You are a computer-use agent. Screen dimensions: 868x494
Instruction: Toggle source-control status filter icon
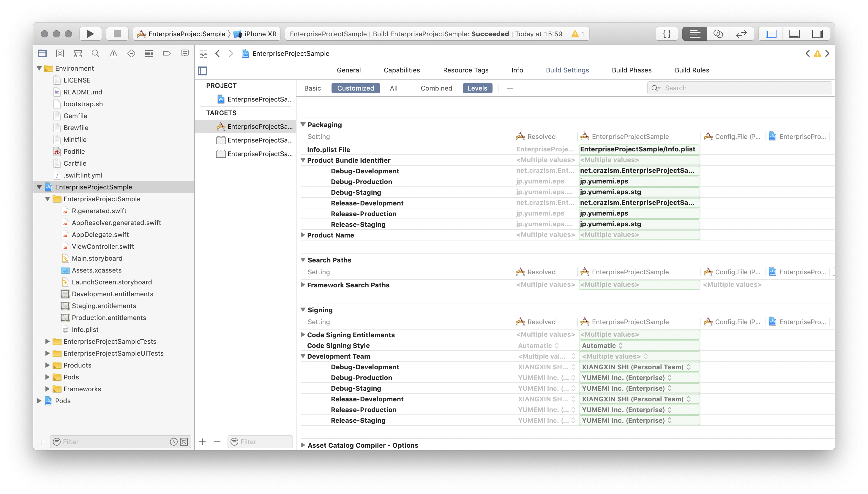(x=184, y=441)
